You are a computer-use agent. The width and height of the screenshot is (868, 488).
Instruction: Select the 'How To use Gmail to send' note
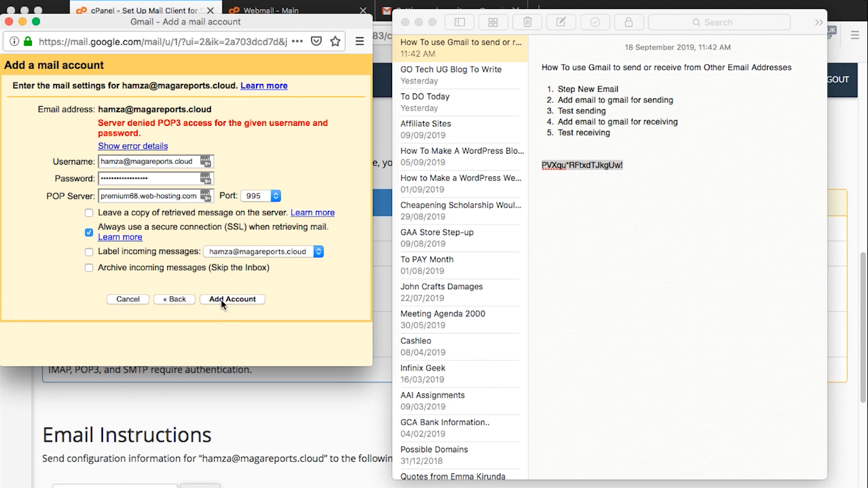point(460,48)
